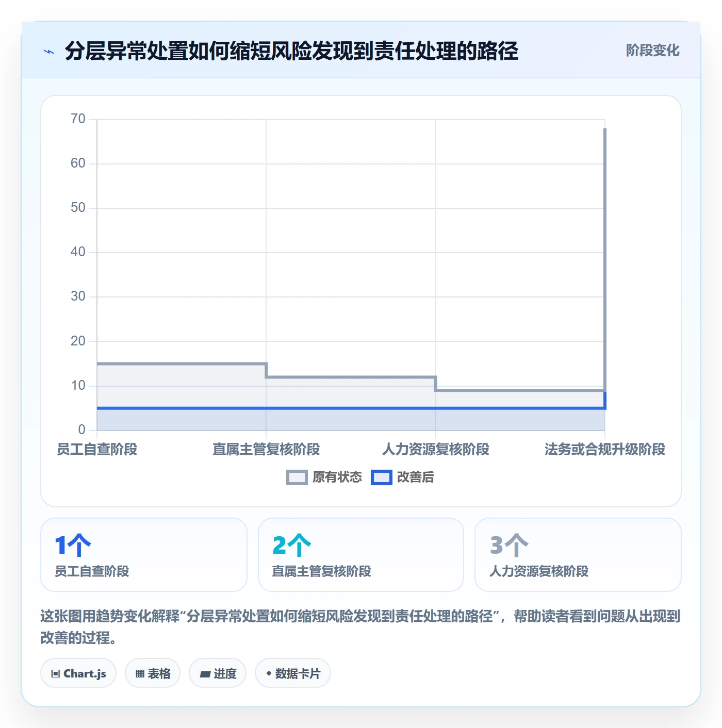This screenshot has height=728, width=722.
Task: Click the 数据卡片 chip's diamond icon
Action: [269, 673]
